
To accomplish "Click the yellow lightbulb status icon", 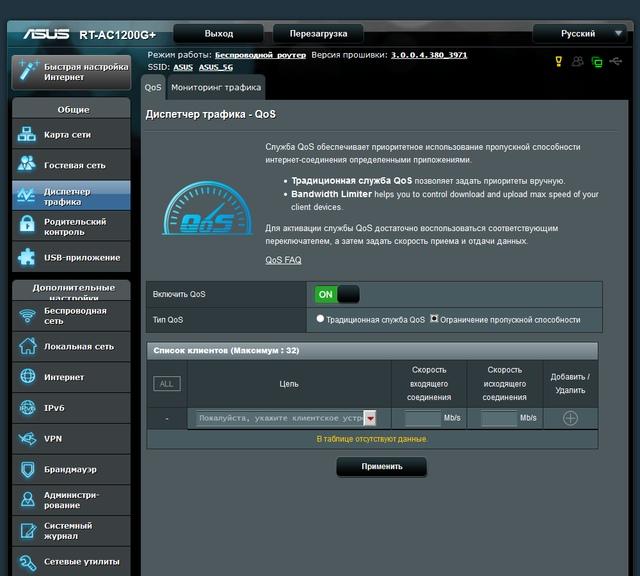I will (x=558, y=61).
